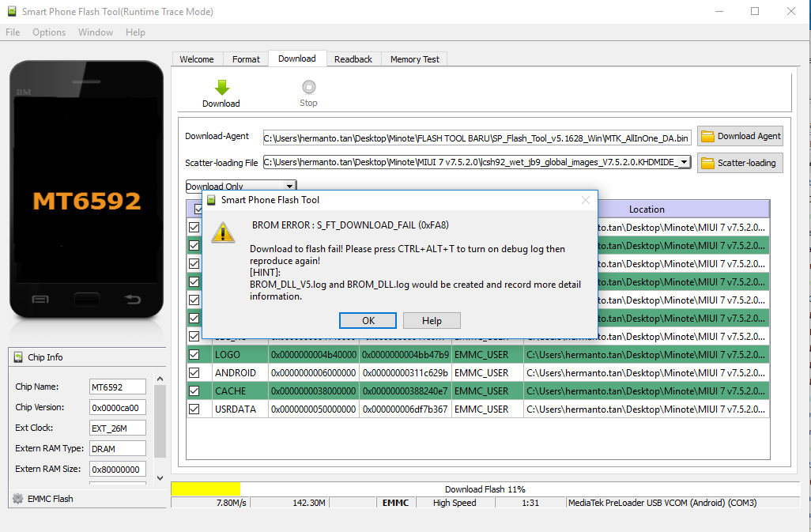Switch to the Readback tab
811x532 pixels.
353,59
